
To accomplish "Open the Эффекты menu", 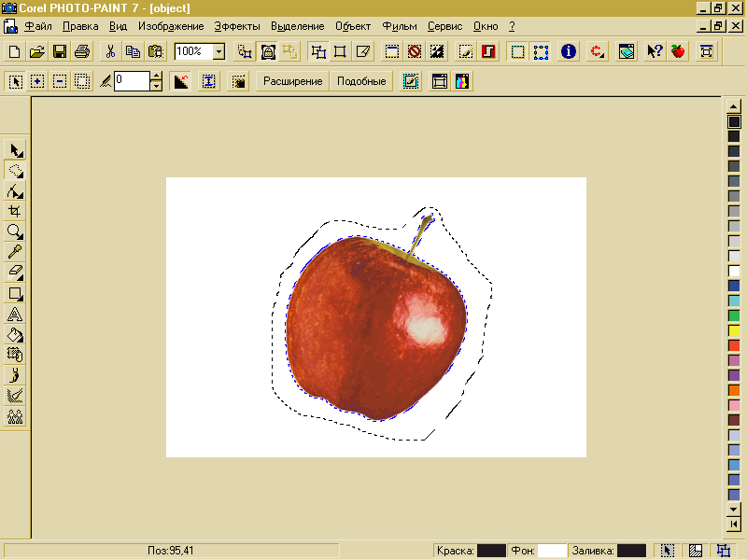I will point(237,27).
